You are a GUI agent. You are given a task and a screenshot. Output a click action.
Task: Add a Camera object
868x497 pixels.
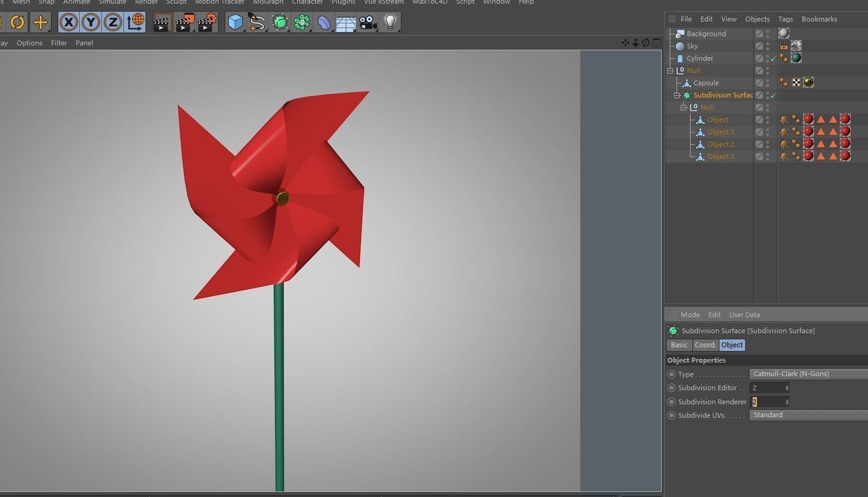pos(368,23)
